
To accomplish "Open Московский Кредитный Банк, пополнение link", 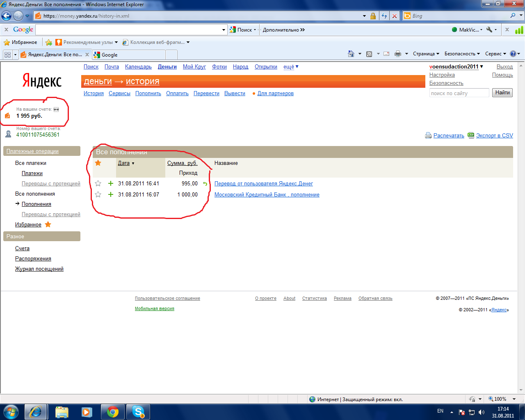I will (x=267, y=194).
